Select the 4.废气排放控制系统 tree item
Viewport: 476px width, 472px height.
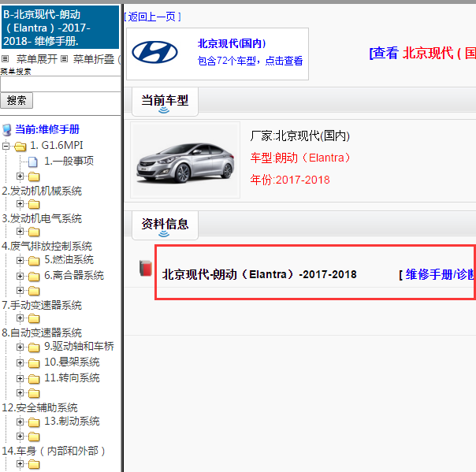pos(47,246)
